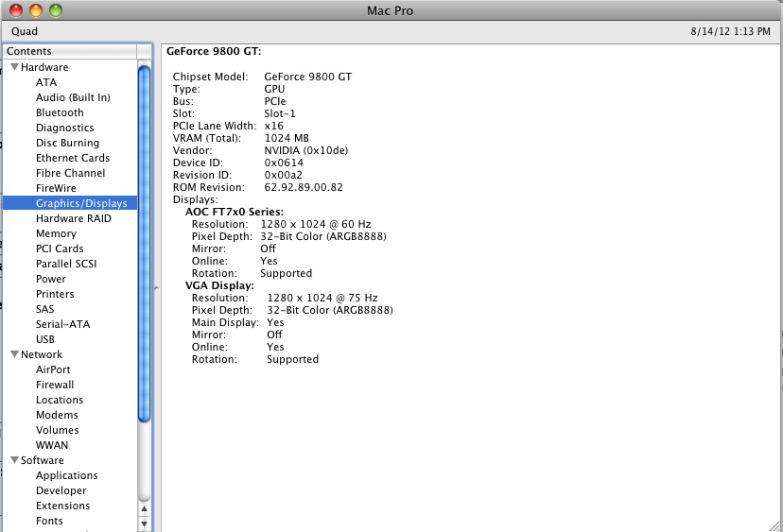The image size is (783, 532).
Task: Click the AOC FT7x0 Series heading
Action: 235,212
